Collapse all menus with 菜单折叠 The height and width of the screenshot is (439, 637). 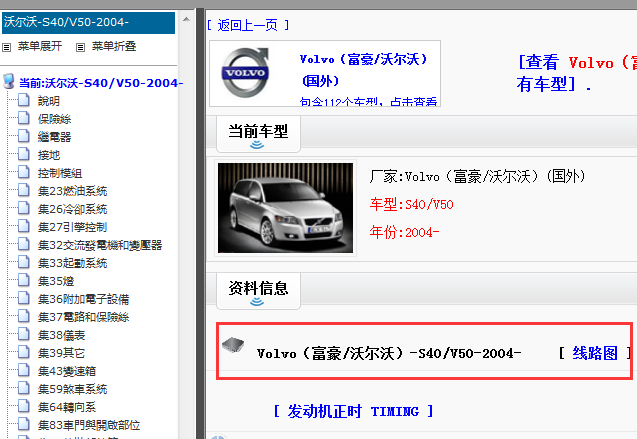pyautogui.click(x=114, y=46)
